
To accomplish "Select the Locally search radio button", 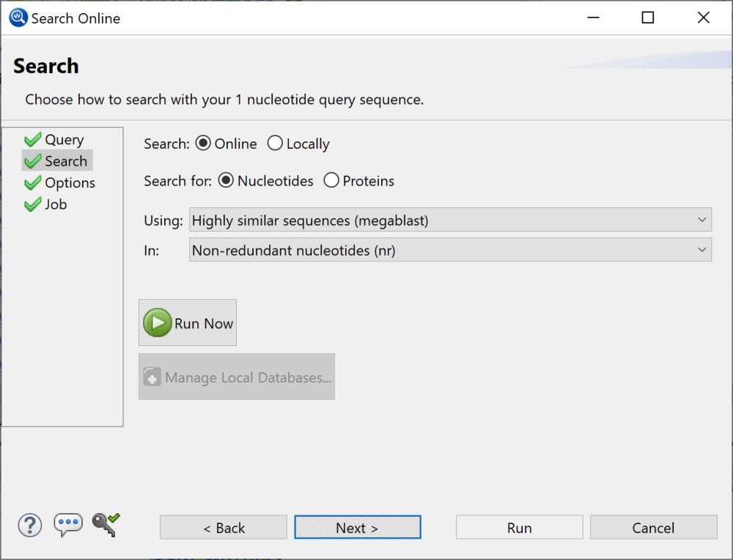I will pos(275,144).
